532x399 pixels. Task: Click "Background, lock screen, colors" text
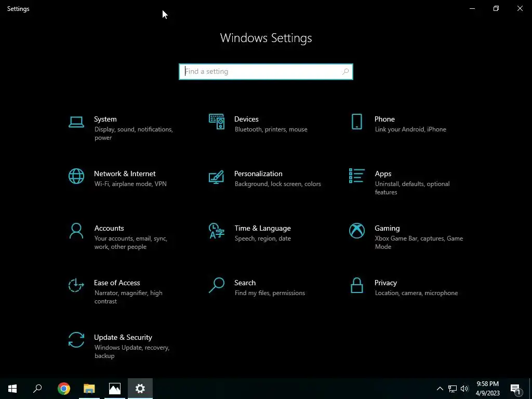pyautogui.click(x=277, y=184)
